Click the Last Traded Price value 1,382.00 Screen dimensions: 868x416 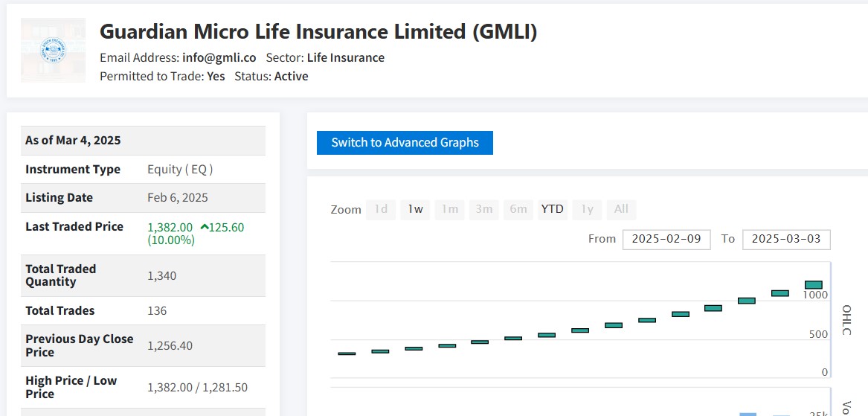coord(170,227)
